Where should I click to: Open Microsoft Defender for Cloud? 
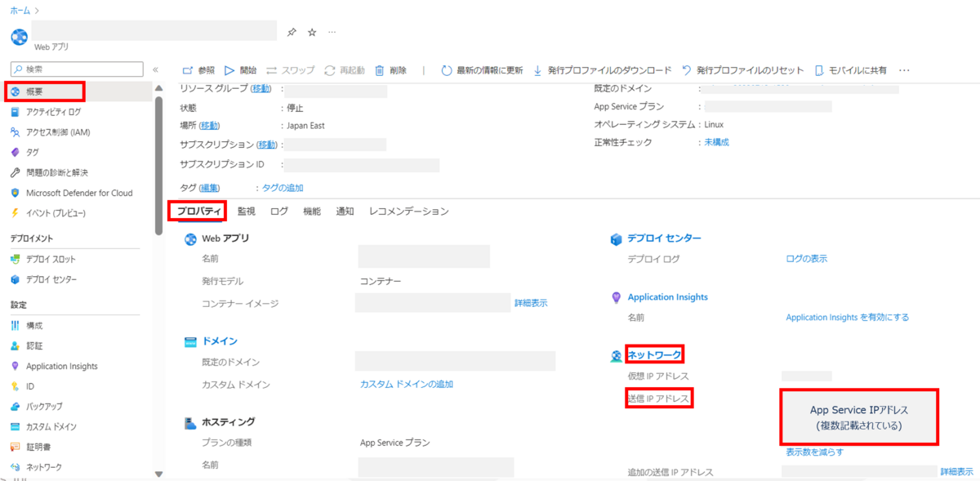tap(78, 193)
